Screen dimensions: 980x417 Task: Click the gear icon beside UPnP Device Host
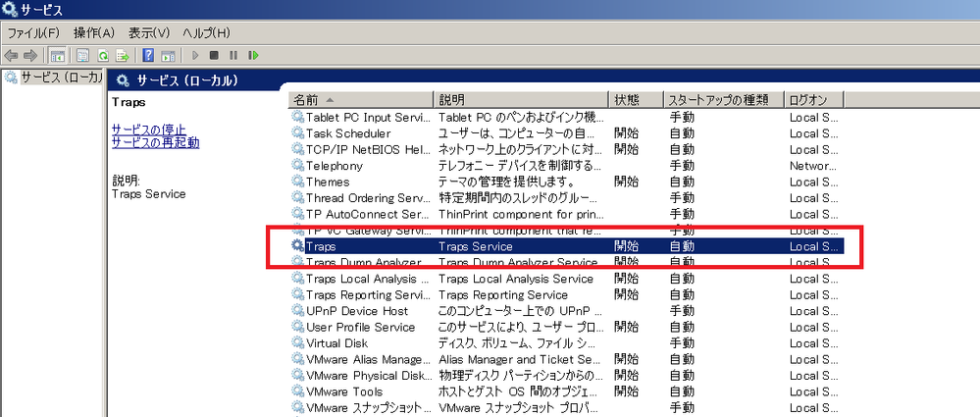coord(297,311)
